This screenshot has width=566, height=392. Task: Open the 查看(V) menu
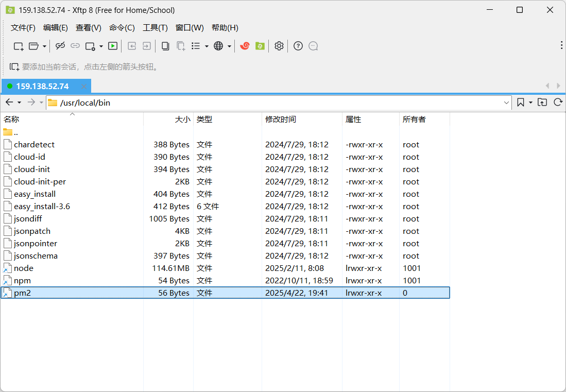pos(89,28)
